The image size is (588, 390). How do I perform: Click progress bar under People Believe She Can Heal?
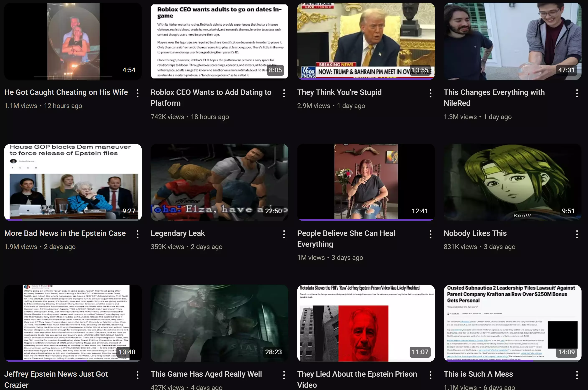366,220
